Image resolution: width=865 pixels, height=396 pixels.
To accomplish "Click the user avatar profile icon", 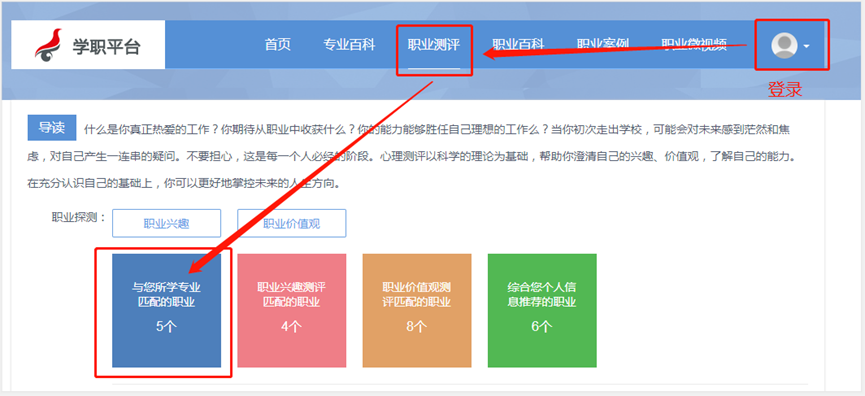I will pyautogui.click(x=784, y=45).
